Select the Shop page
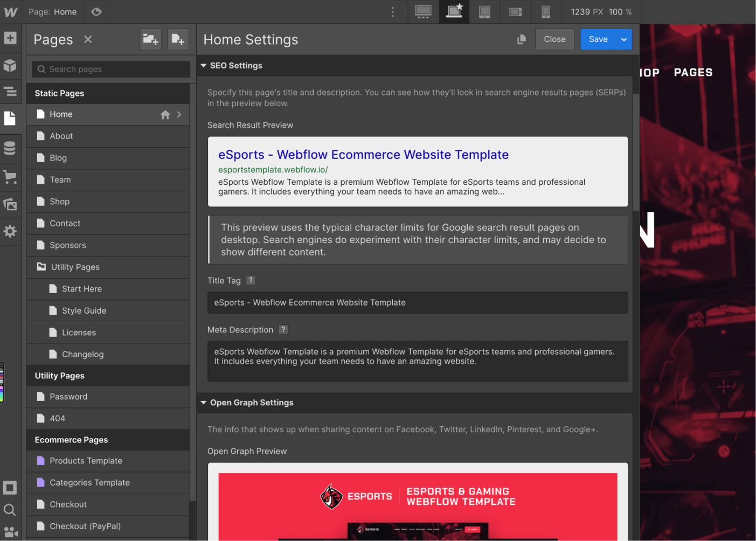The width and height of the screenshot is (756, 541). (x=108, y=202)
